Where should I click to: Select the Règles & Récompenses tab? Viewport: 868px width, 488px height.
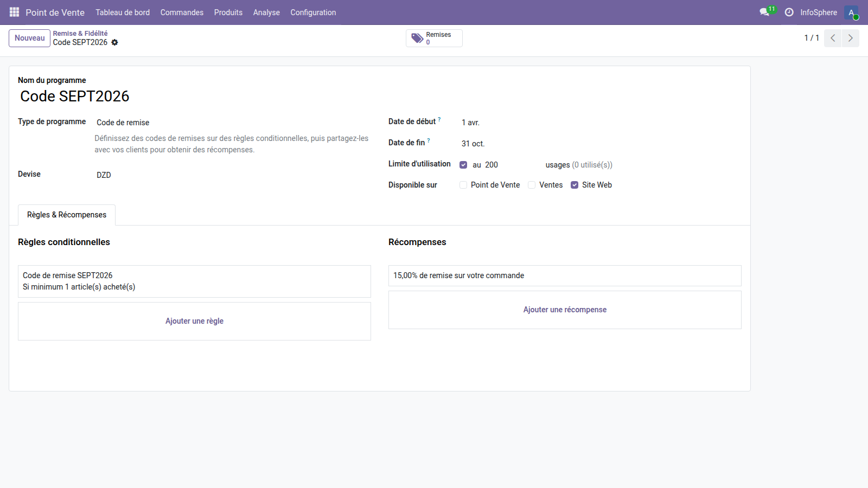66,215
